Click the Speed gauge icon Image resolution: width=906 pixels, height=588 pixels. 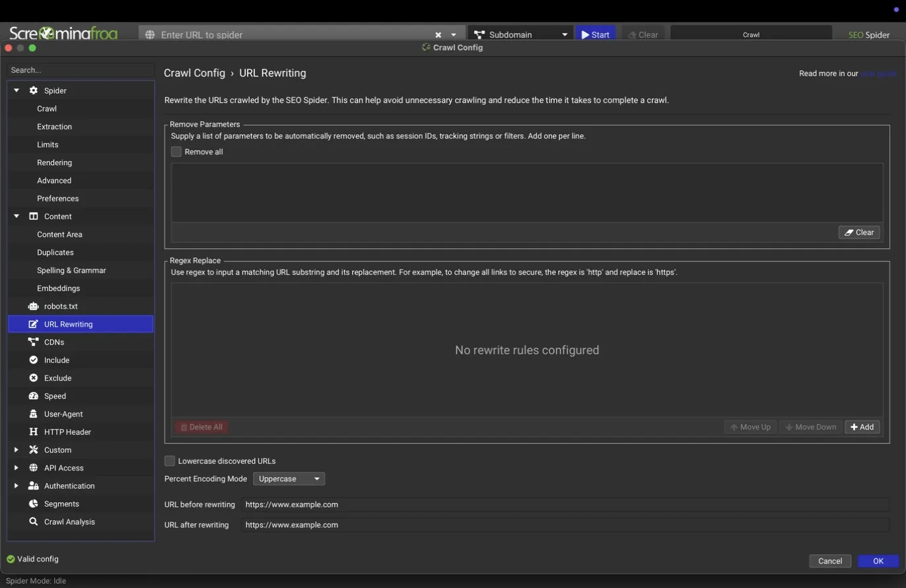(x=34, y=396)
